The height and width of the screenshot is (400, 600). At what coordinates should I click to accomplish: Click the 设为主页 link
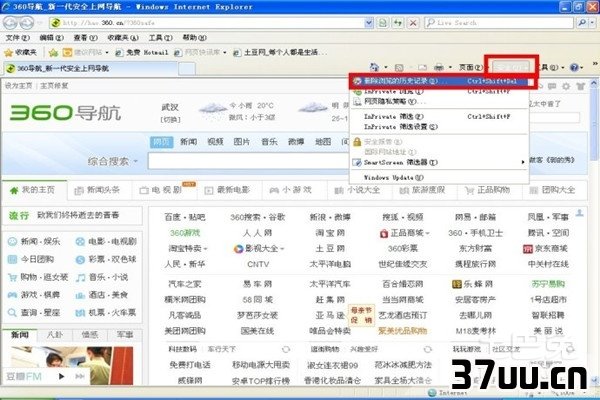coord(18,86)
